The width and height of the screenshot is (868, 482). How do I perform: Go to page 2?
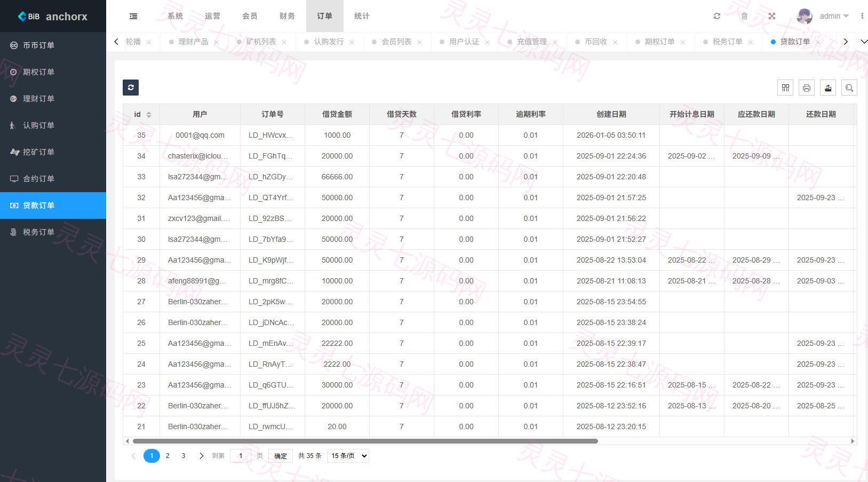pyautogui.click(x=168, y=456)
